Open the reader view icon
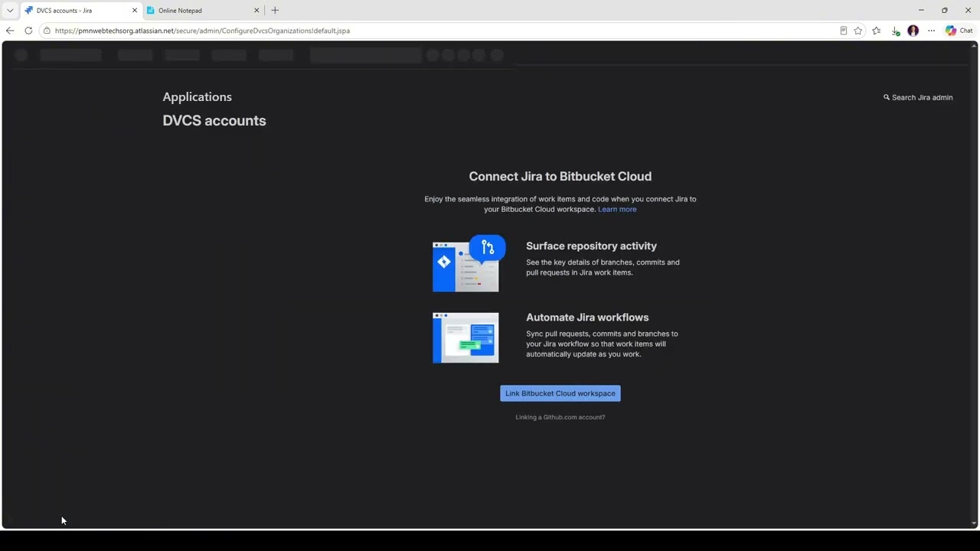This screenshot has height=551, width=980. pyautogui.click(x=843, y=31)
